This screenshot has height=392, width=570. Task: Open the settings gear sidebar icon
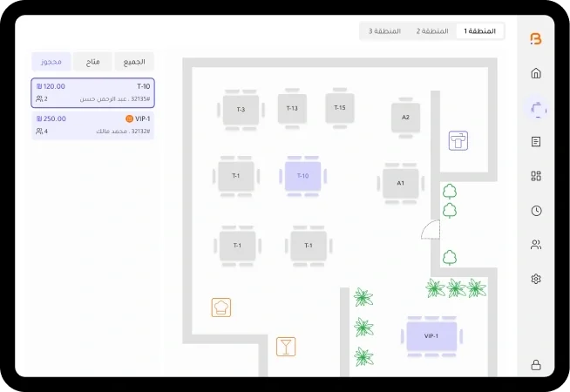(536, 279)
